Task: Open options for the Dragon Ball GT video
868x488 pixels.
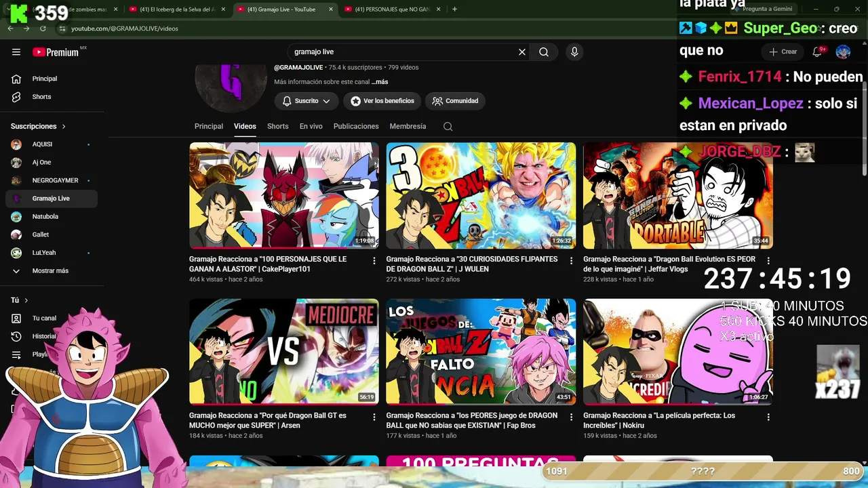Action: click(374, 418)
